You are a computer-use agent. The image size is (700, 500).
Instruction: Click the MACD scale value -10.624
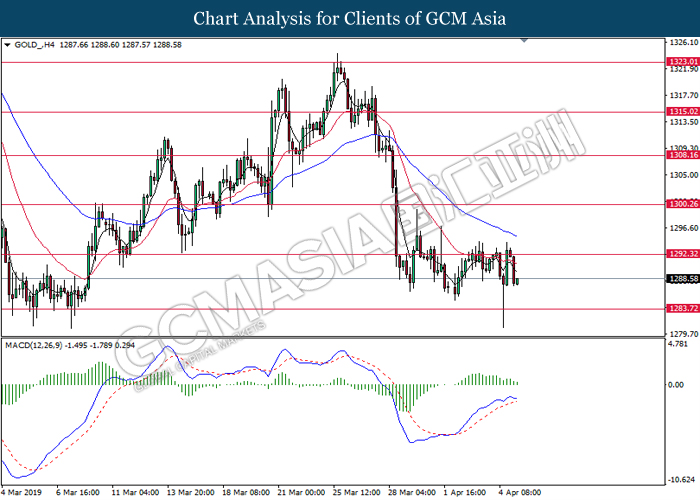click(x=682, y=480)
